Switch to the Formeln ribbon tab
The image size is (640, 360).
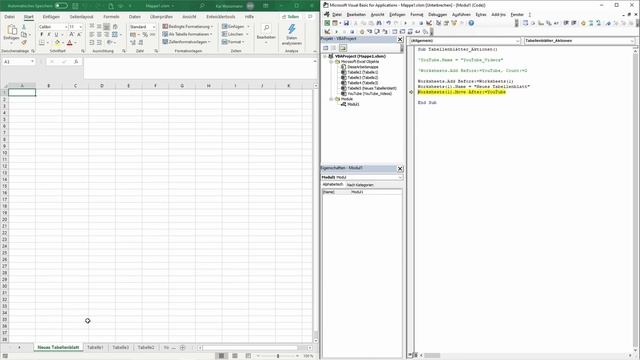coord(111,17)
